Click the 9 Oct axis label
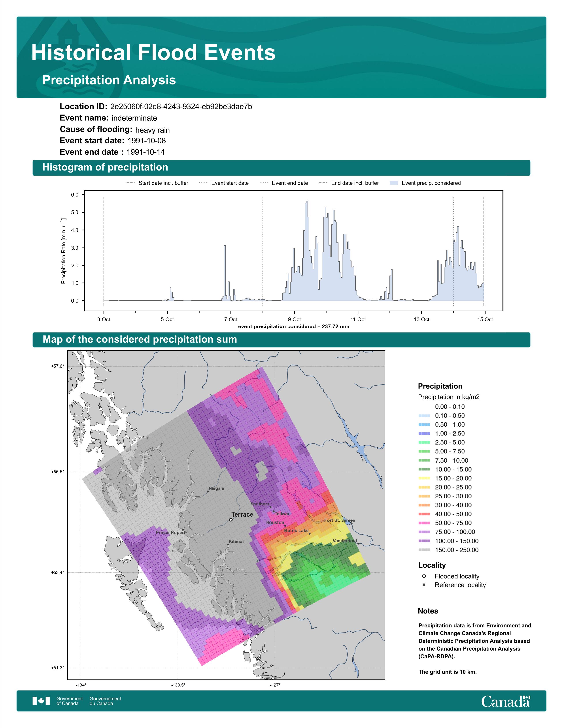 pyautogui.click(x=295, y=319)
